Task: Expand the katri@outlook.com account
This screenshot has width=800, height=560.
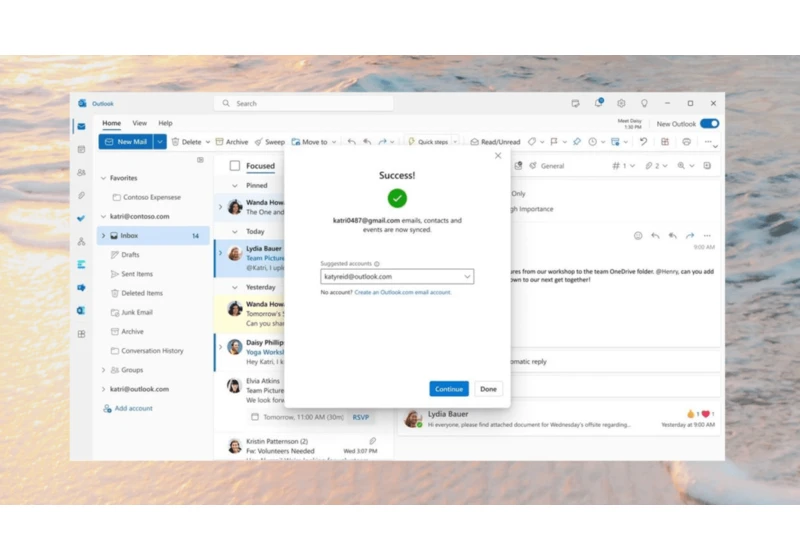Action: pos(104,389)
